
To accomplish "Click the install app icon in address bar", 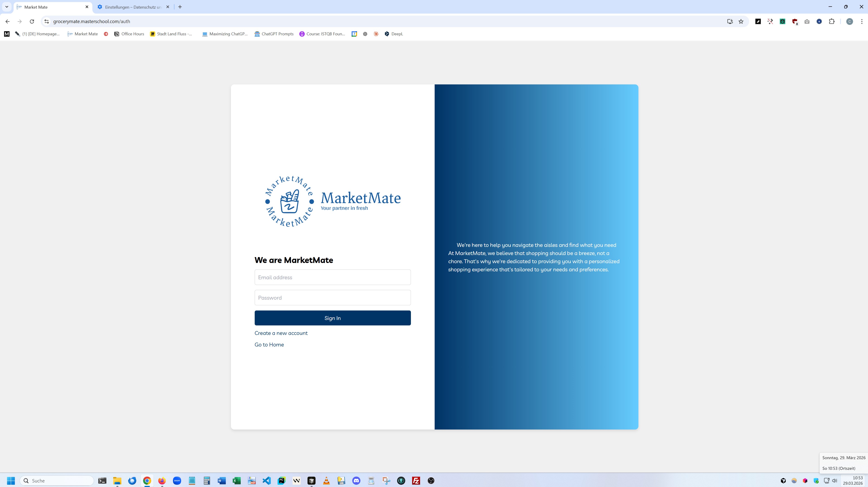I will 730,21.
